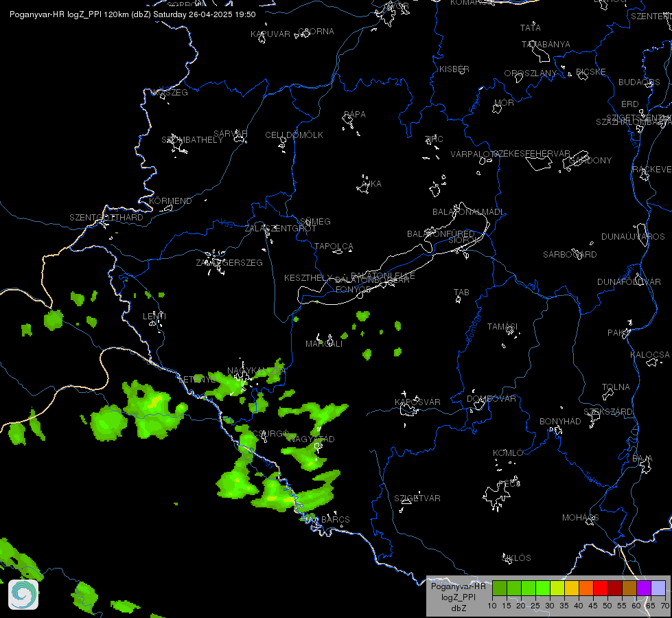Click the SZENTGOTTHÁRD city label

(106, 218)
